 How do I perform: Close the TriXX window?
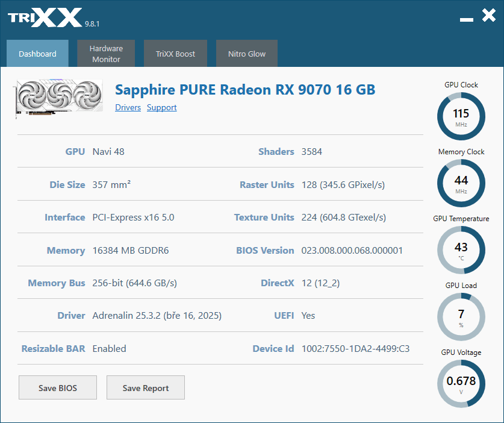pyautogui.click(x=489, y=16)
